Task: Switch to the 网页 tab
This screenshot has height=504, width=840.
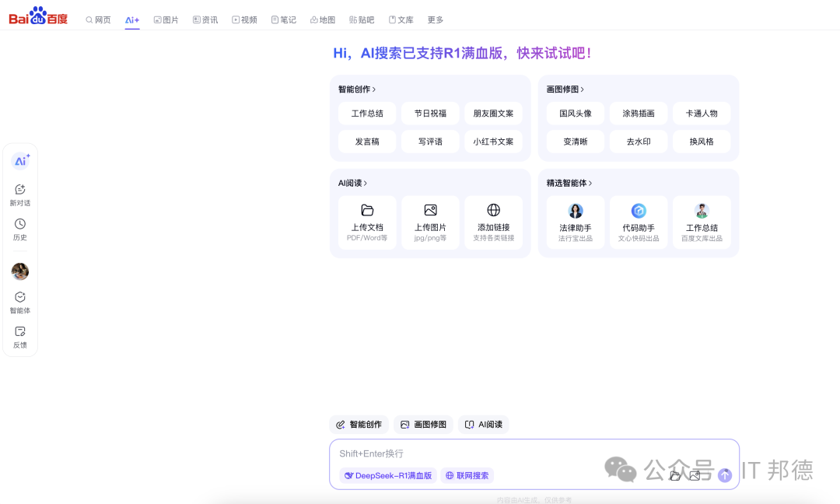Action: [x=98, y=19]
